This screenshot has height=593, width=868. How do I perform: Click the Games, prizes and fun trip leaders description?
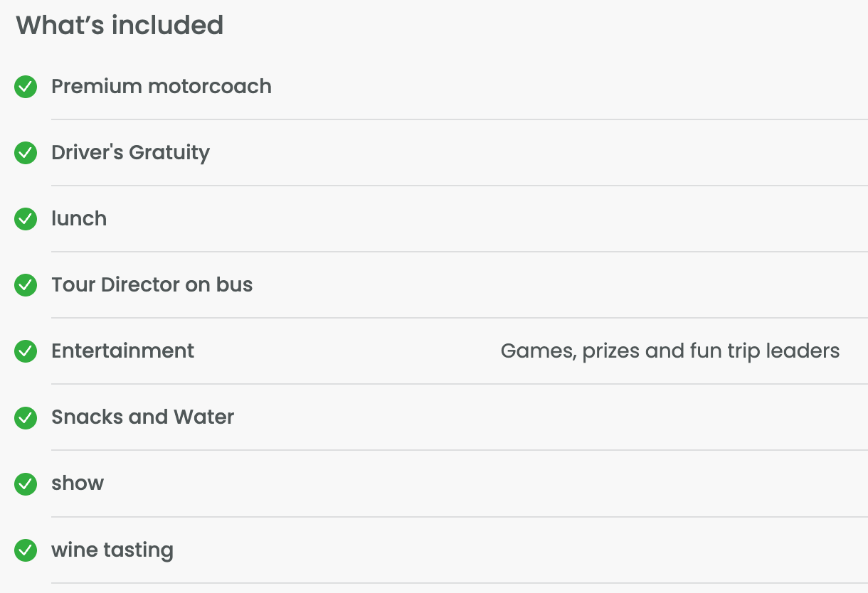pyautogui.click(x=670, y=351)
